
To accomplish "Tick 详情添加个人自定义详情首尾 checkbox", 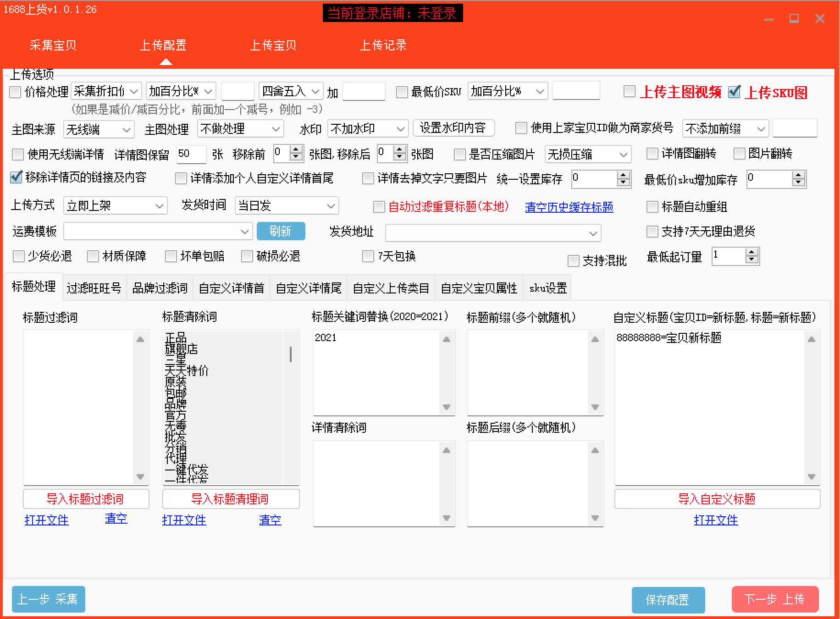I will pos(181,178).
